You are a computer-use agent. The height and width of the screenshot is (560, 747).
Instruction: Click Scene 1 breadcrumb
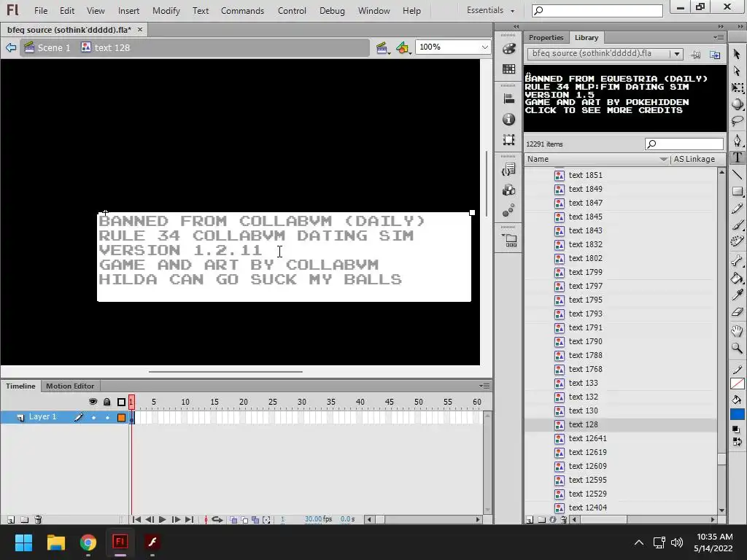[x=47, y=47]
